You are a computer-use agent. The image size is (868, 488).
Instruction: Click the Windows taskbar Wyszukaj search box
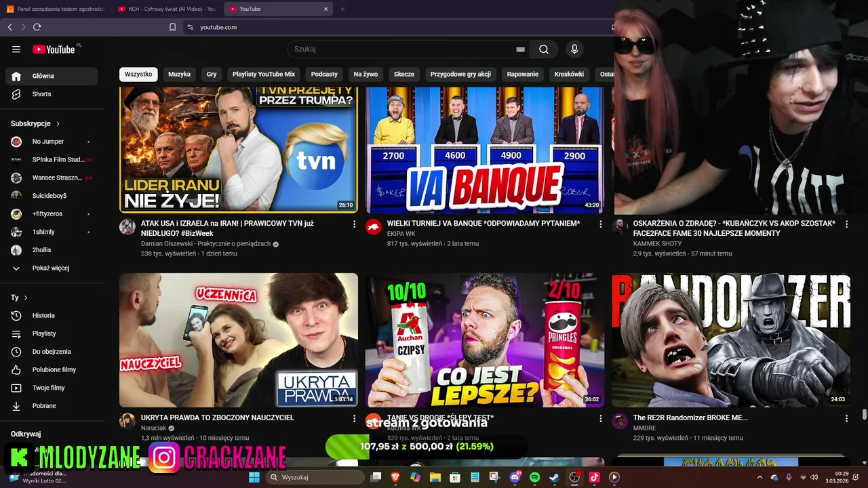314,477
